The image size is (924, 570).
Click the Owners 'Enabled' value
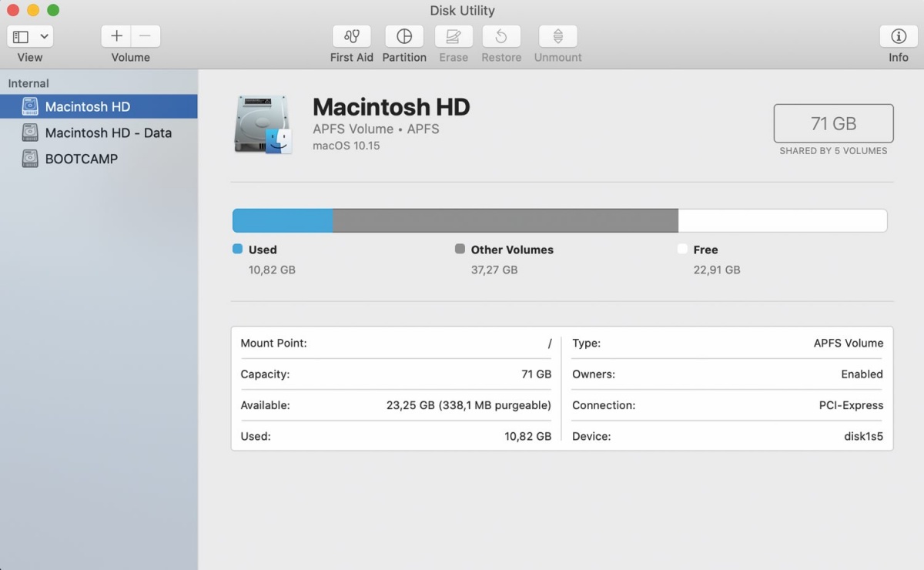click(x=862, y=374)
